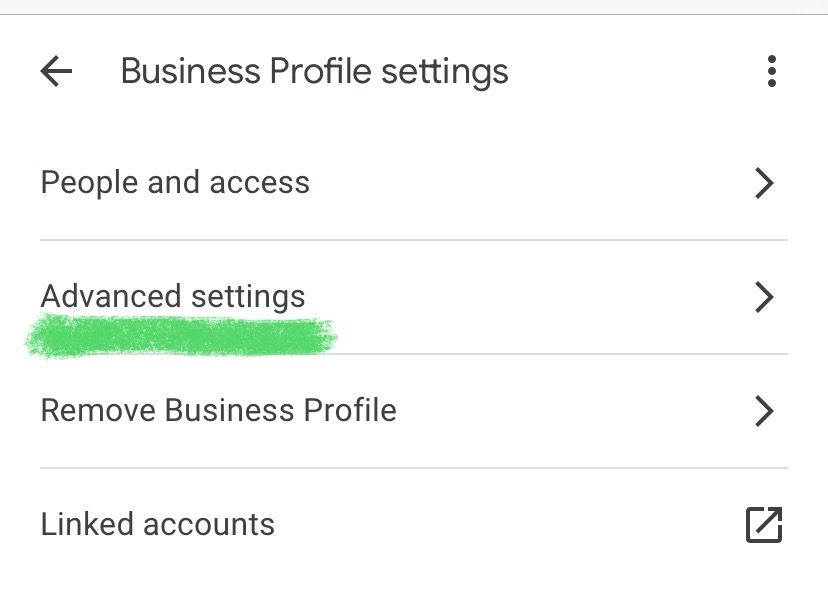Click the chevron beside Advanced settings

pyautogui.click(x=765, y=297)
